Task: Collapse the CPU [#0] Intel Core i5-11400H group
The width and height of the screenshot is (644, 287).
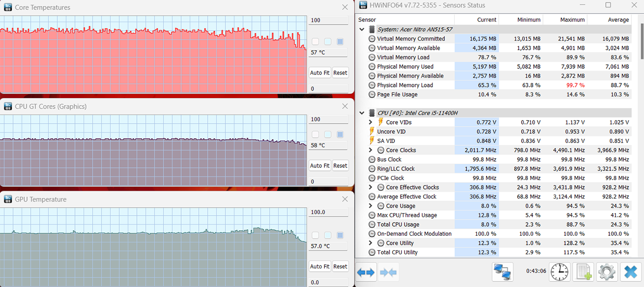Action: pyautogui.click(x=362, y=113)
